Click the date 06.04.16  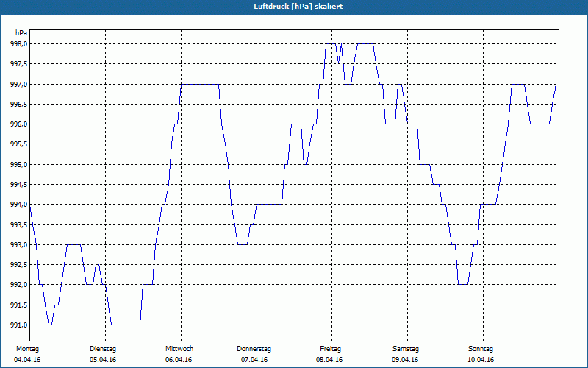pyautogui.click(x=179, y=360)
